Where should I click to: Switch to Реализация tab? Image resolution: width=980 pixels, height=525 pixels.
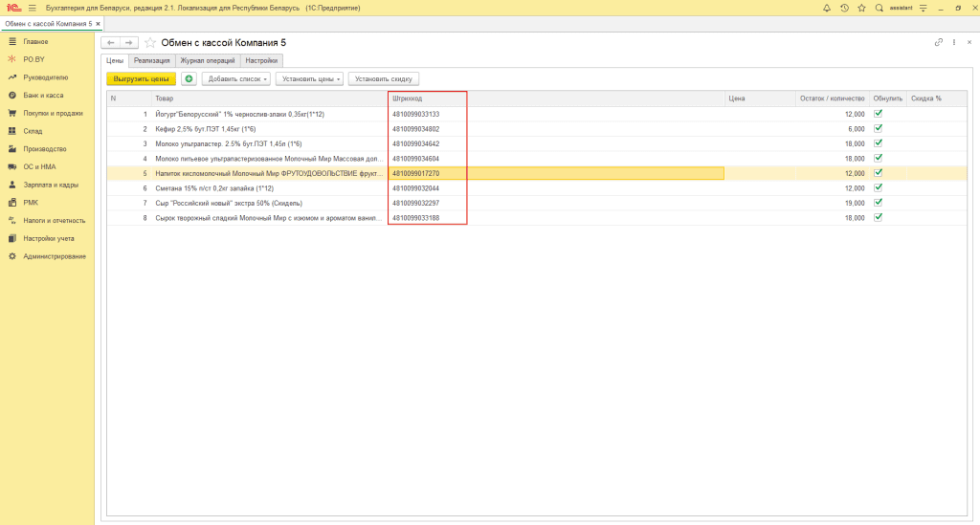(152, 60)
